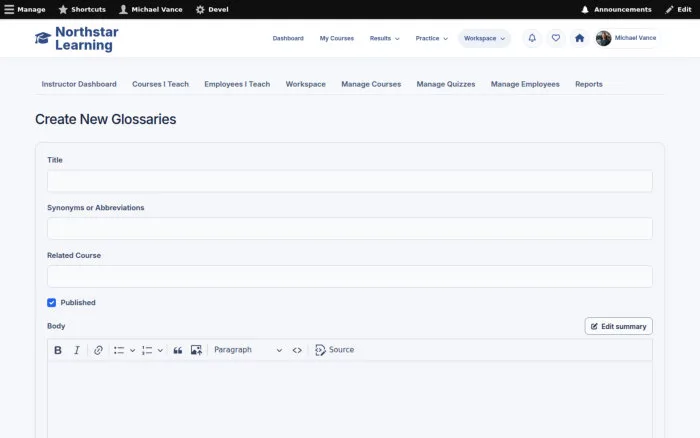
Task: Open the Instructor Dashboard tab
Action: (79, 84)
